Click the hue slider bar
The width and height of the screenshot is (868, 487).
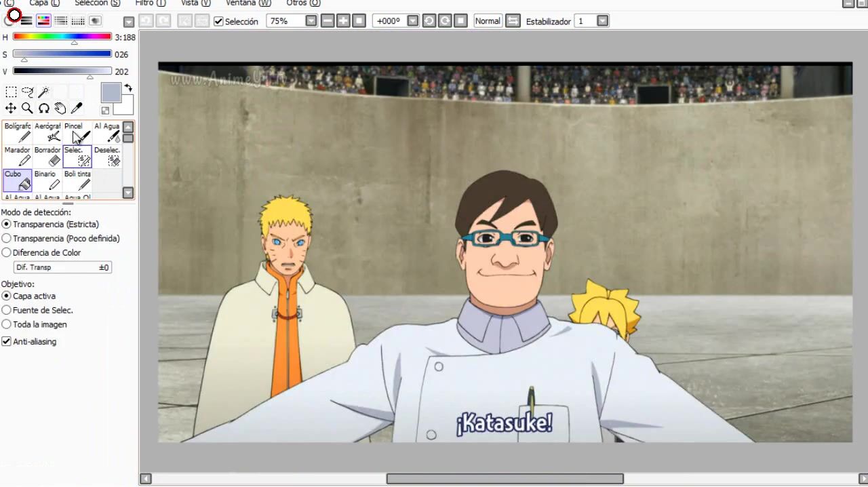click(62, 37)
